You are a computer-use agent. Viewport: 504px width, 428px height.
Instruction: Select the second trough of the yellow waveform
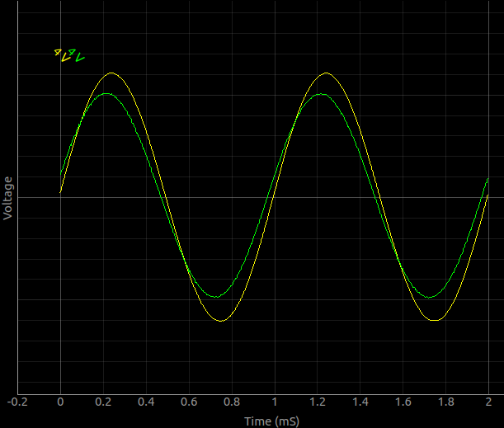435,321
